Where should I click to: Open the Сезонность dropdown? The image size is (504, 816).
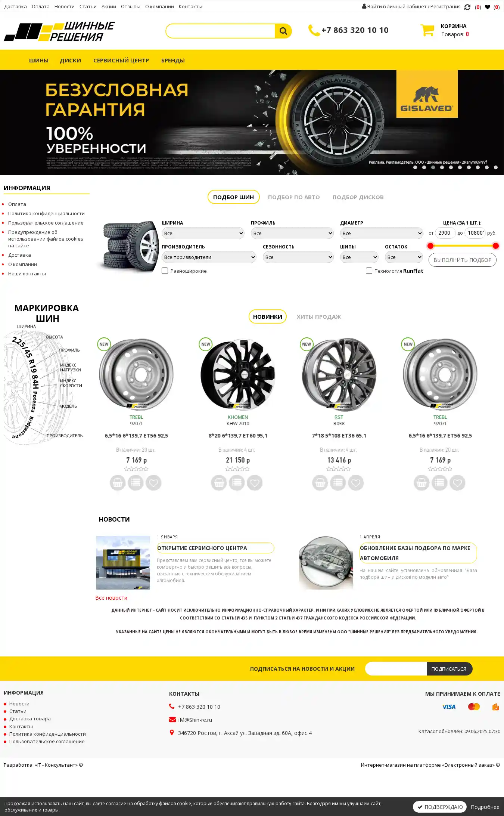click(x=298, y=257)
